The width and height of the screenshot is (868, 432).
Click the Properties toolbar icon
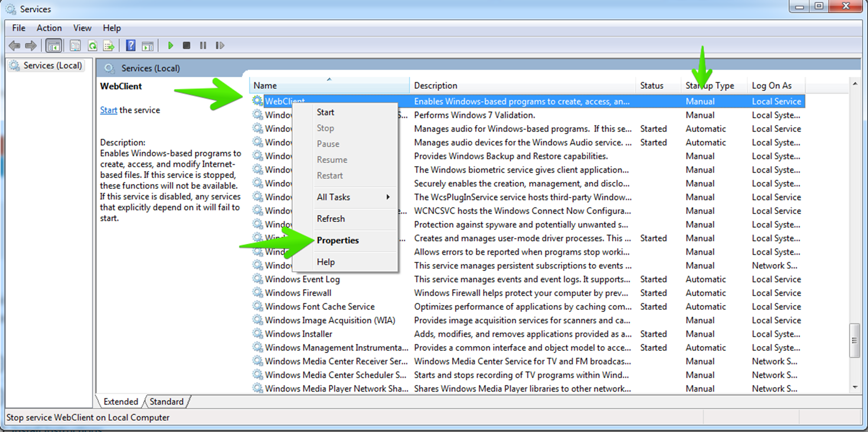click(x=74, y=45)
